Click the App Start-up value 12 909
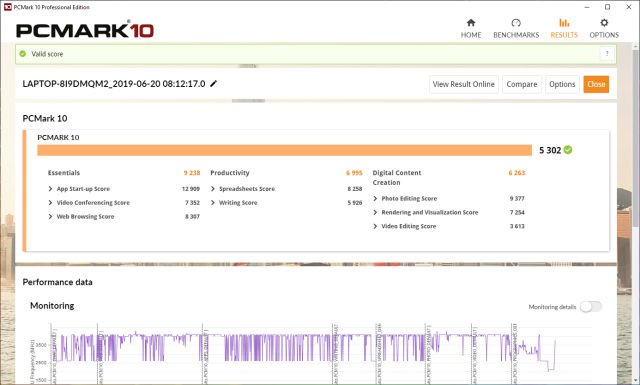 (191, 189)
